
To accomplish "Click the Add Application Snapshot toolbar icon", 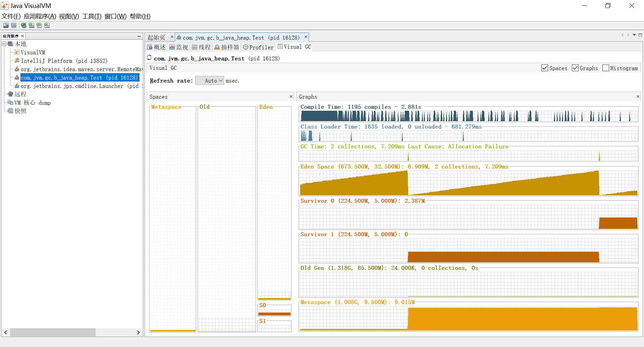I will 47,26.
